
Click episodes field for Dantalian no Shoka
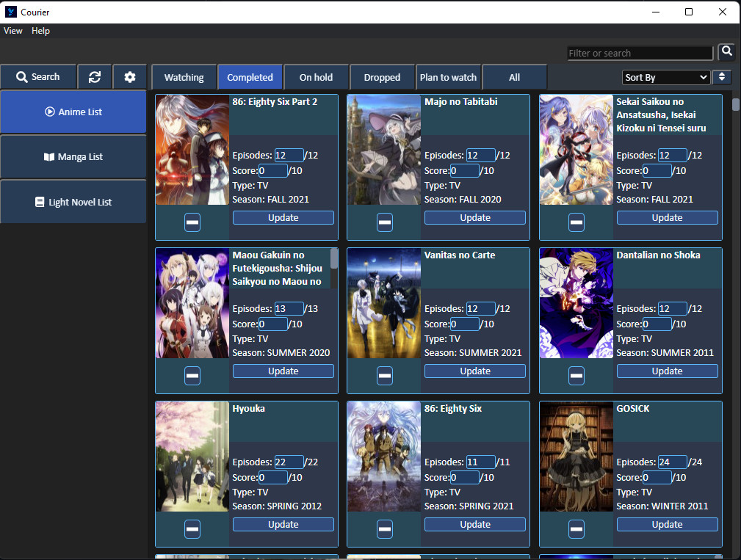point(673,309)
